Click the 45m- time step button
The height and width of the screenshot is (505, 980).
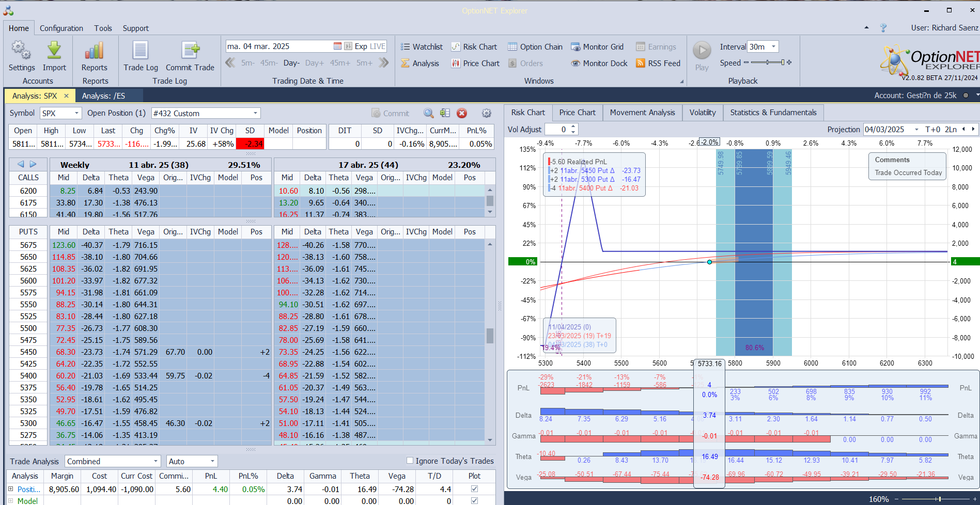(x=269, y=63)
